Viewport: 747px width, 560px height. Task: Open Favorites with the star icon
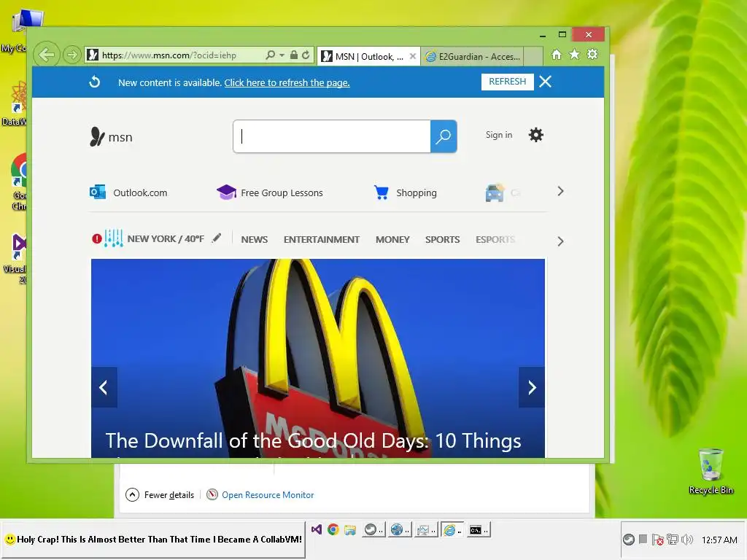click(575, 54)
